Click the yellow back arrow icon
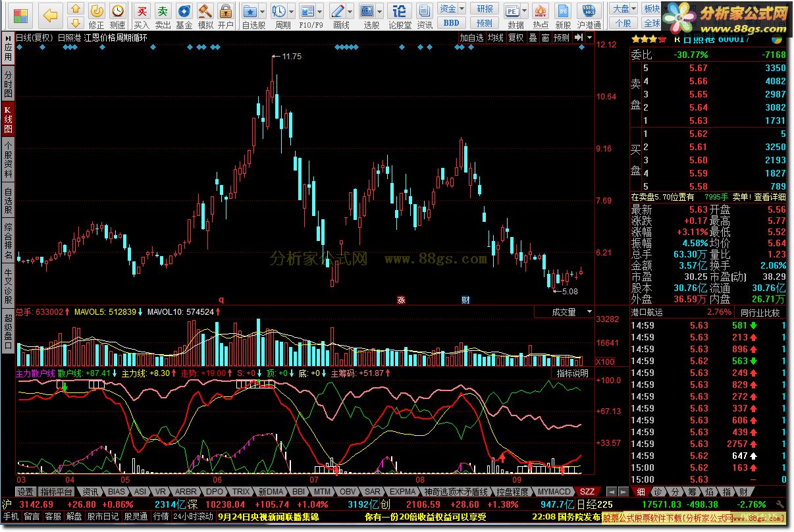Viewport: 794px width, 532px height. pos(50,14)
